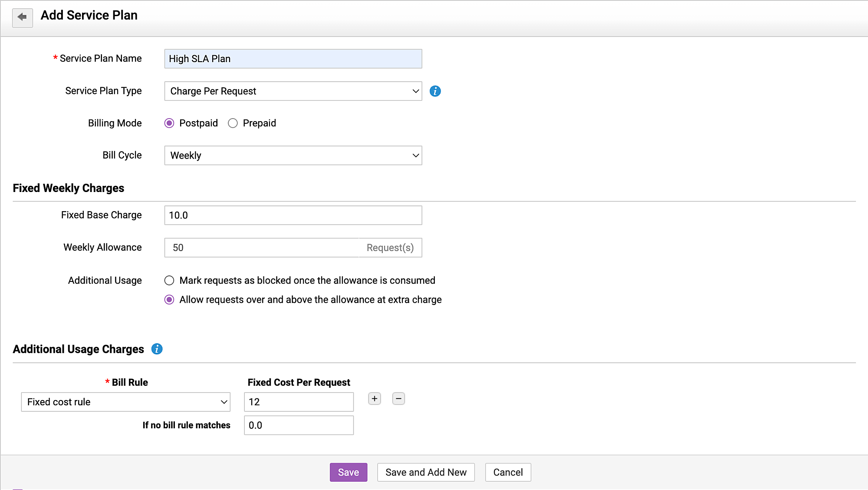This screenshot has width=868, height=490.
Task: Select the Prepaid billing mode radio button
Action: tap(233, 123)
